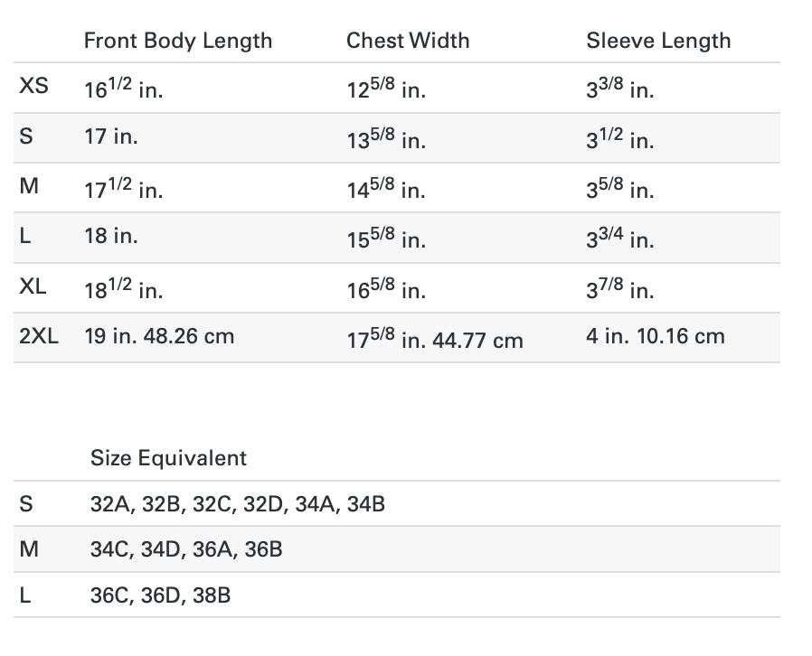Select the XS size row label
Viewport: 812px width, 656px height.
coord(33,87)
